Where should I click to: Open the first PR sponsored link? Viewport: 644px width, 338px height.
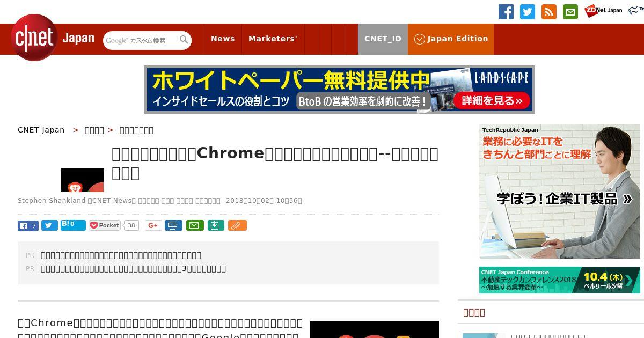click(121, 255)
